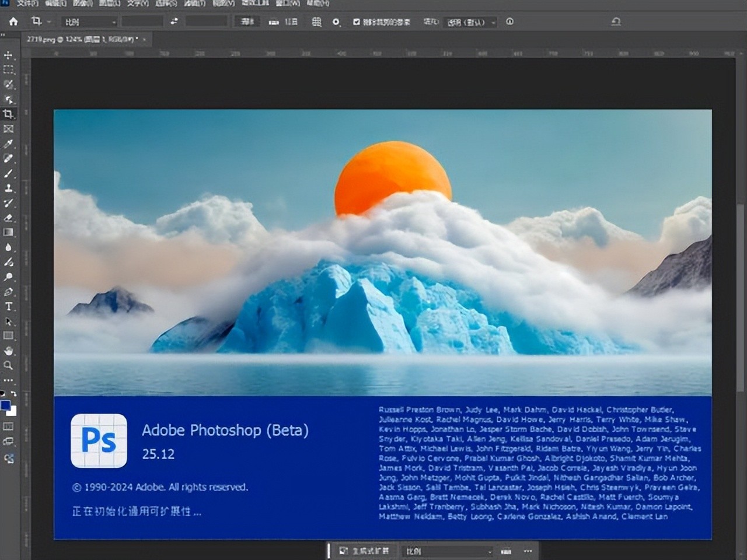
Task: Switch to the 2719.png document tab
Action: (82, 39)
